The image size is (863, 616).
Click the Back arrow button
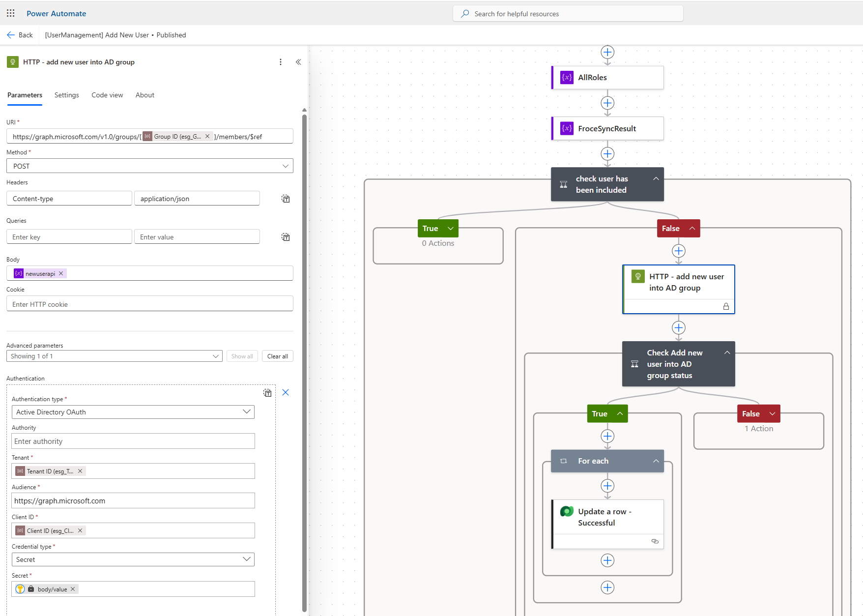click(20, 35)
